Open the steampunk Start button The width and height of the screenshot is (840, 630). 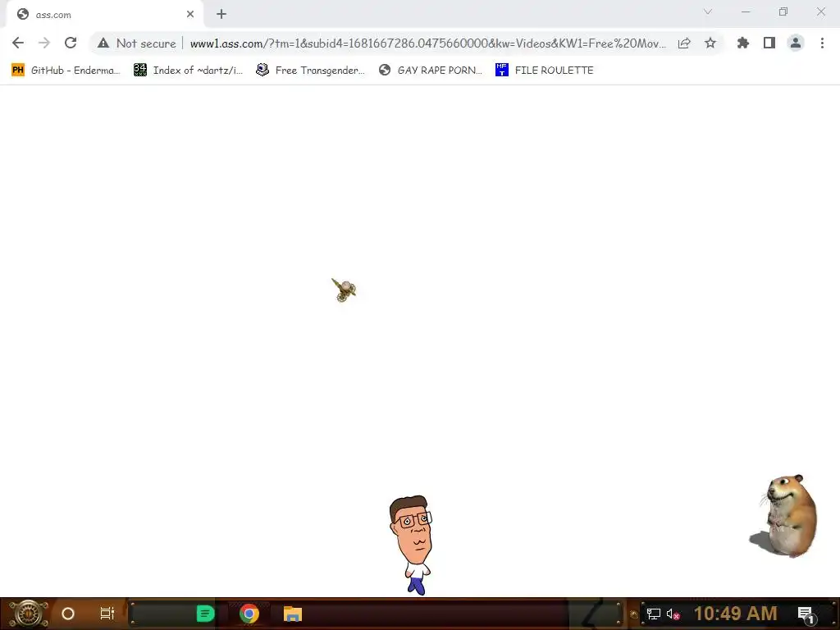28,614
